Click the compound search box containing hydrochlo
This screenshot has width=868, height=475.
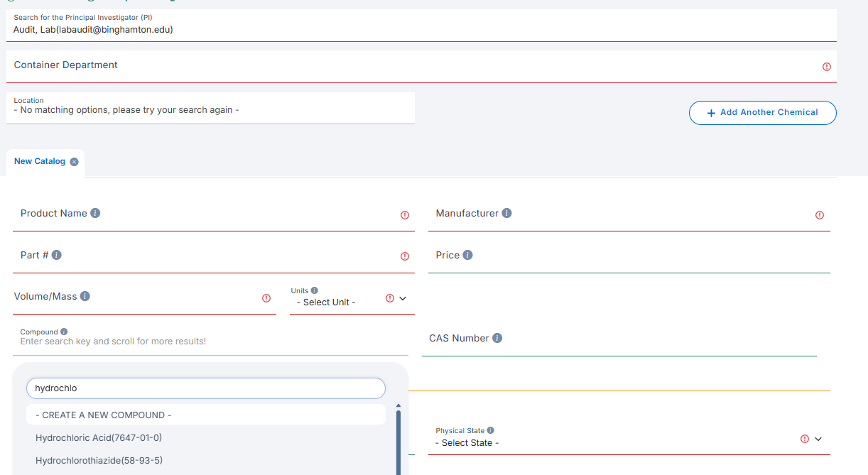206,388
